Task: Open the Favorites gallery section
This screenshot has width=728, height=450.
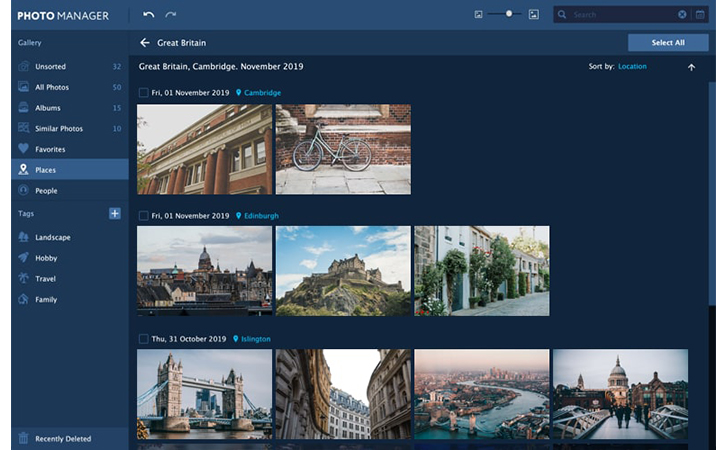Action: pyautogui.click(x=50, y=149)
